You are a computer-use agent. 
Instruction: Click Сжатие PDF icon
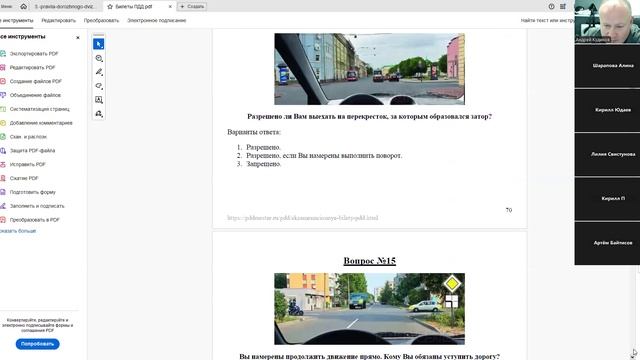coord(3,178)
